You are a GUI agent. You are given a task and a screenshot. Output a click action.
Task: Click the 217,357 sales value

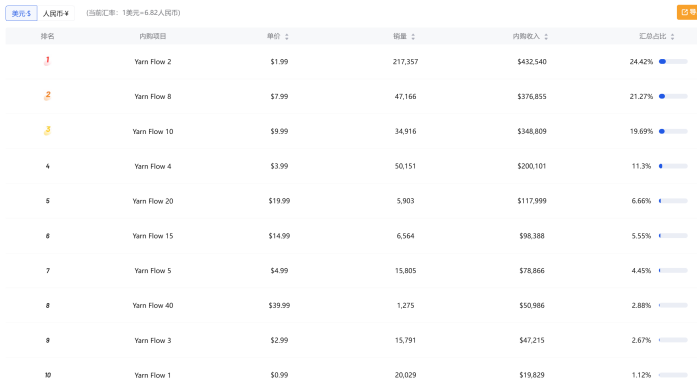pos(405,62)
